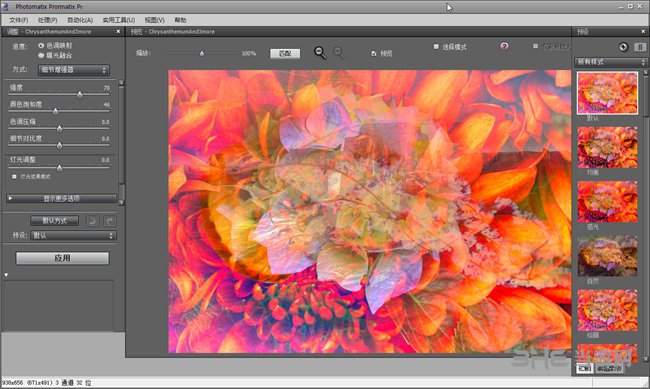
Task: Toggle the 预览 preview checkbox
Action: [x=374, y=53]
